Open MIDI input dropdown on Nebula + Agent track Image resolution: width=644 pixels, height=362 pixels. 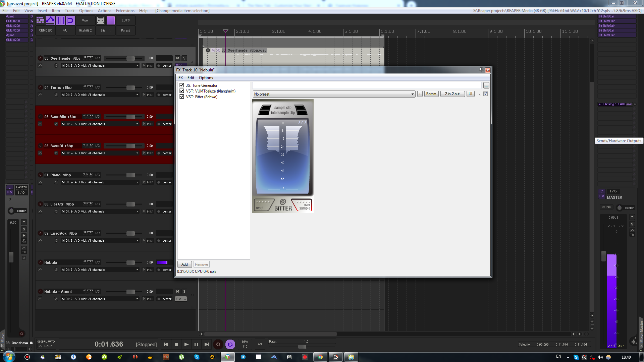100,299
